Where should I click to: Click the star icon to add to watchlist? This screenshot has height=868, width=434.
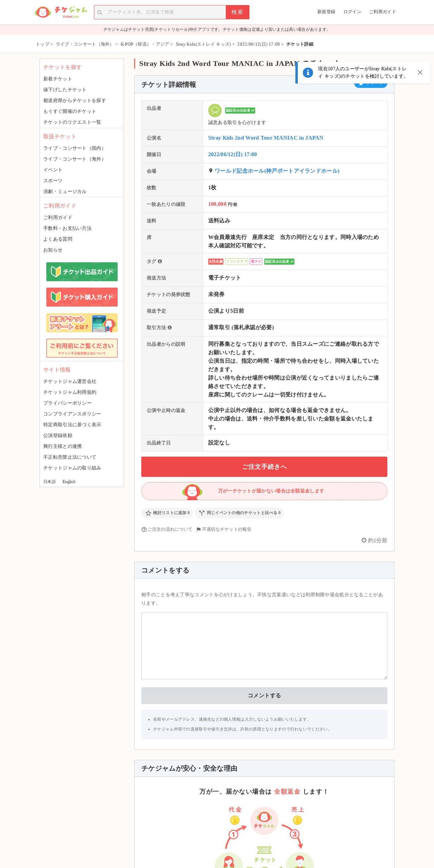(x=148, y=513)
